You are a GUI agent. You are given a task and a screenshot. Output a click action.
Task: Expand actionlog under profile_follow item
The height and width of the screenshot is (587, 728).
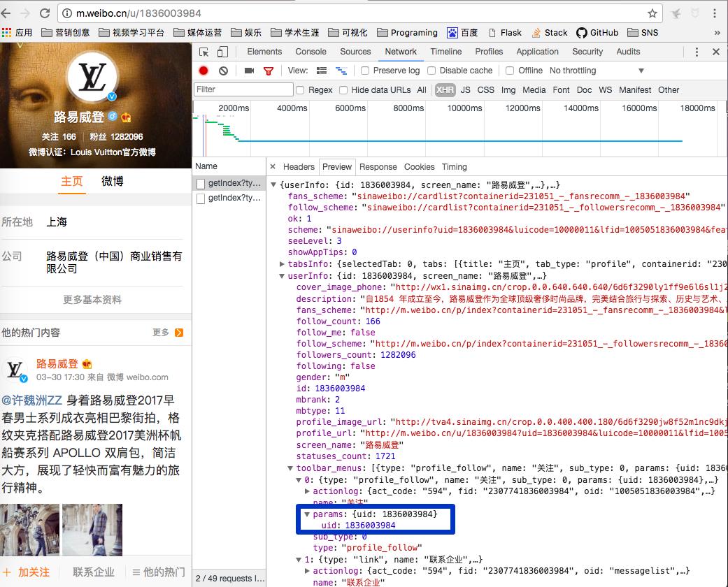tap(307, 491)
